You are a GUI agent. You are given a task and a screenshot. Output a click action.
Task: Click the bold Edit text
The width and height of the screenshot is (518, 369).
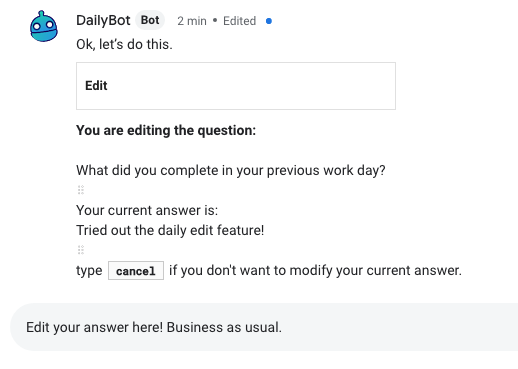[96, 86]
